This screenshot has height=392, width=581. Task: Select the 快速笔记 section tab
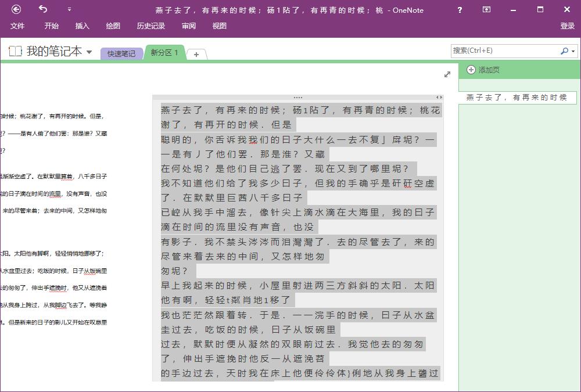coord(121,53)
